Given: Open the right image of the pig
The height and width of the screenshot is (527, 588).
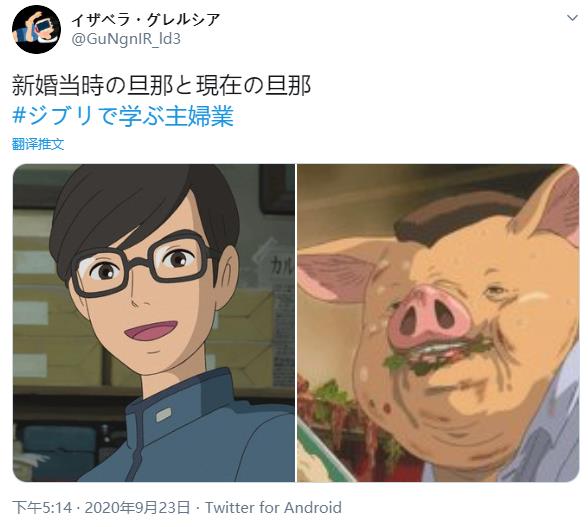Looking at the screenshot, I should (438, 323).
